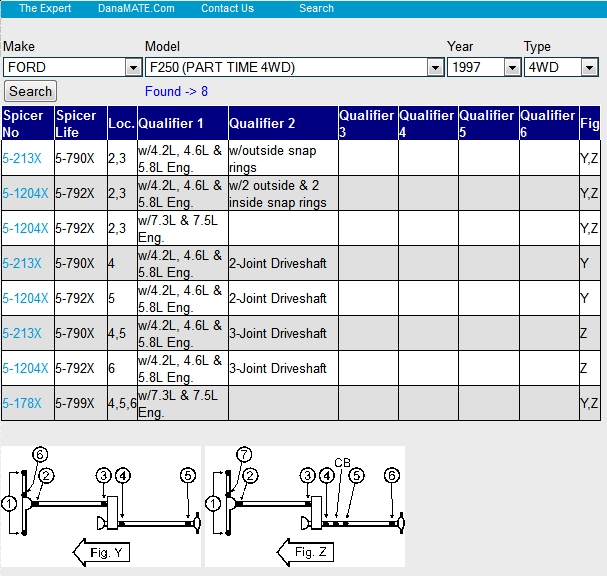The height and width of the screenshot is (576, 607).
Task: Expand the Make dropdown showing FORD
Action: tap(72, 67)
